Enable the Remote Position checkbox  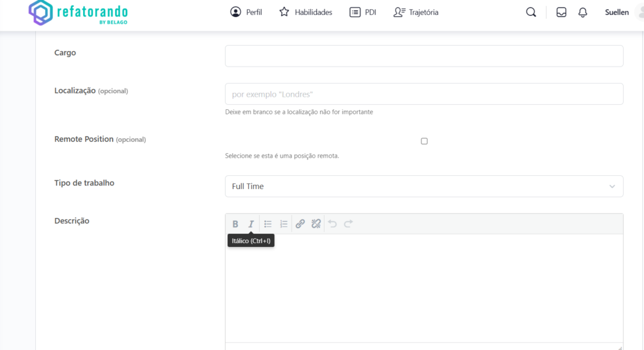(424, 141)
